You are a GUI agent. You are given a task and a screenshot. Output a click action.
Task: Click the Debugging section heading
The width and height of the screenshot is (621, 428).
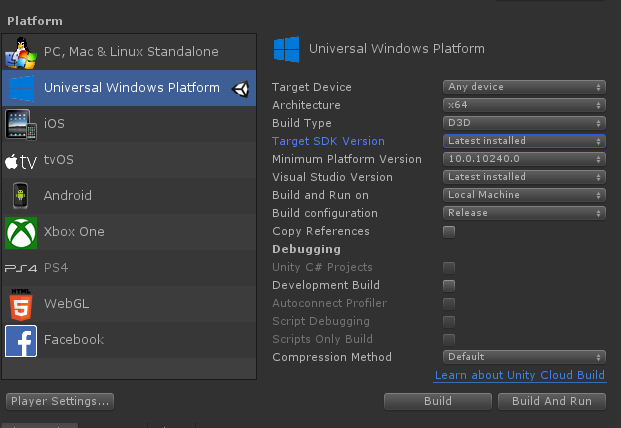coord(307,249)
